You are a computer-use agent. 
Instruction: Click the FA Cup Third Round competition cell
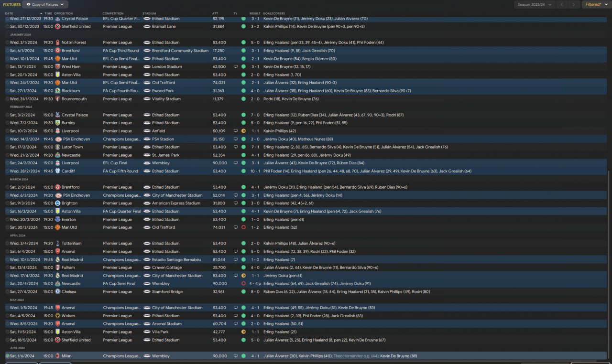point(121,51)
